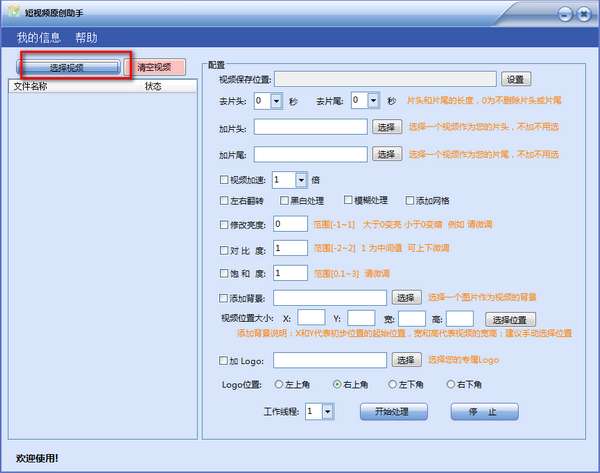This screenshot has height=473, width=600.
Task: Click the Logo file path field
Action: click(x=330, y=360)
